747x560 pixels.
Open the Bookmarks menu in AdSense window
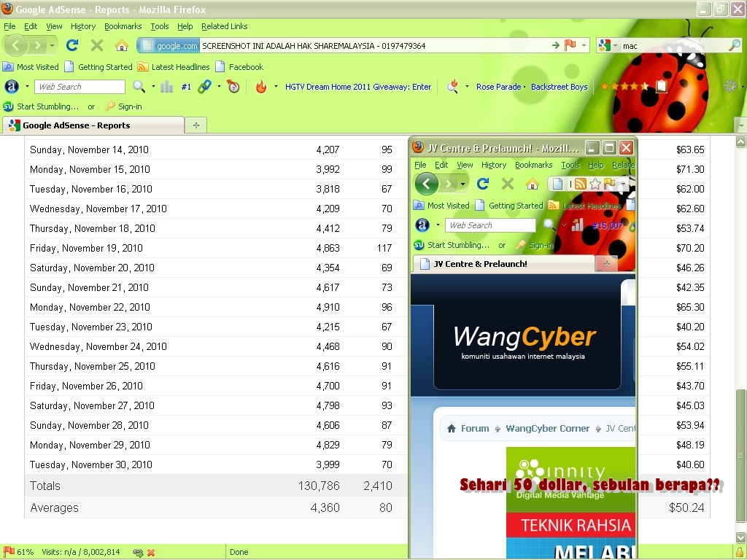pyautogui.click(x=123, y=26)
